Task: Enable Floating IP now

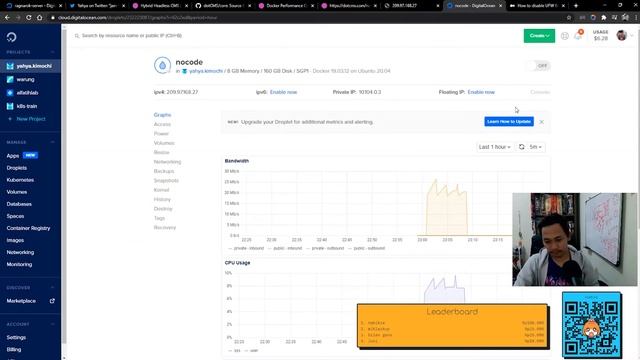Action: 481,92
